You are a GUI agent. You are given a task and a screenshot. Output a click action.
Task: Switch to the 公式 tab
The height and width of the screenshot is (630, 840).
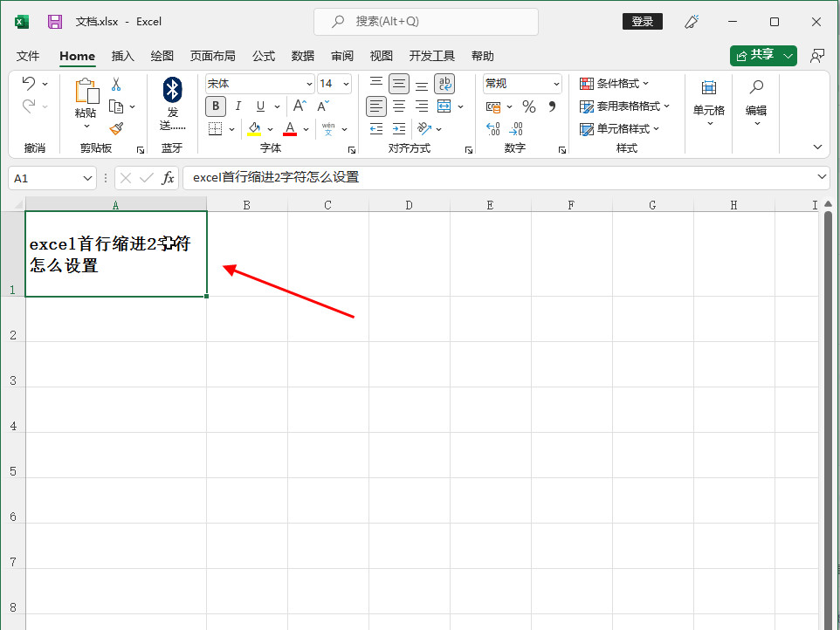click(264, 56)
